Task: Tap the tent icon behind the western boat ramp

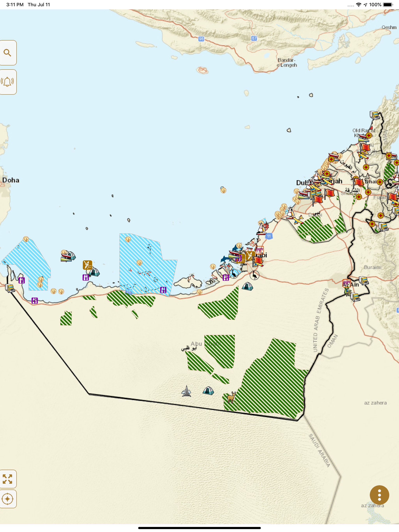Action: 71,256
